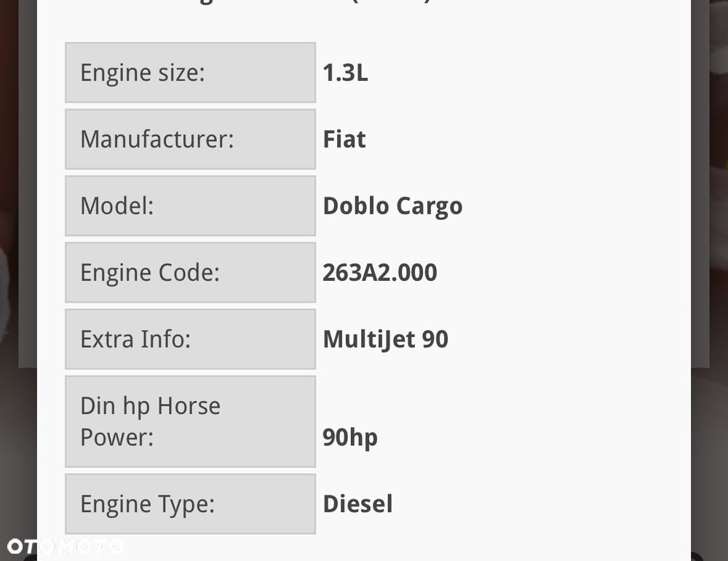Click the 263A2.000 engine code value

pyautogui.click(x=379, y=272)
